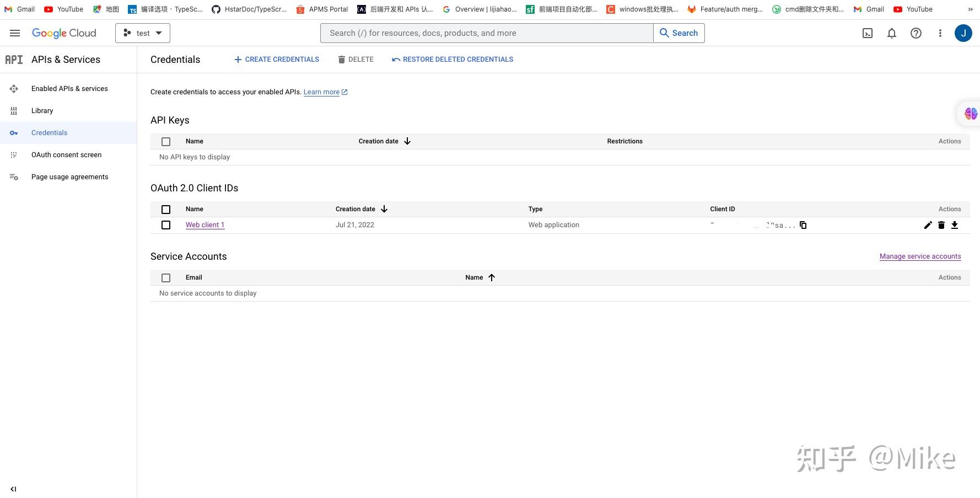Screen dimensions: 980x498
Task: Delete Web client 1 using the trash icon
Action: point(941,225)
